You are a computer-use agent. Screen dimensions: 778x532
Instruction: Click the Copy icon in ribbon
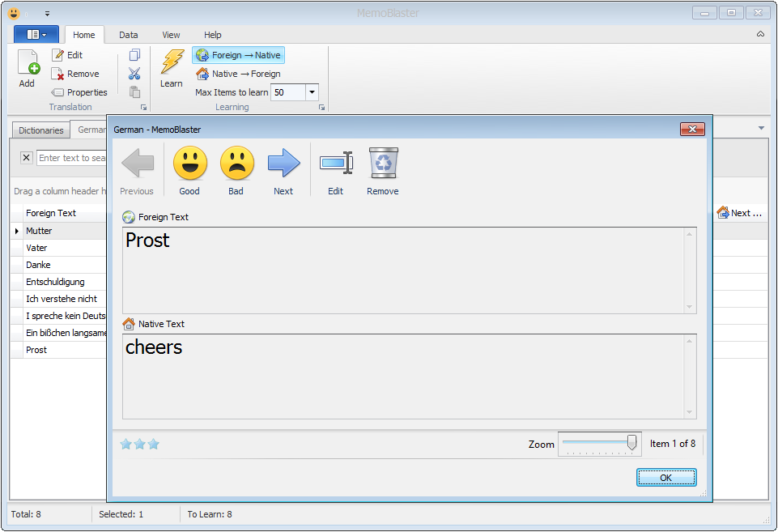tap(134, 54)
